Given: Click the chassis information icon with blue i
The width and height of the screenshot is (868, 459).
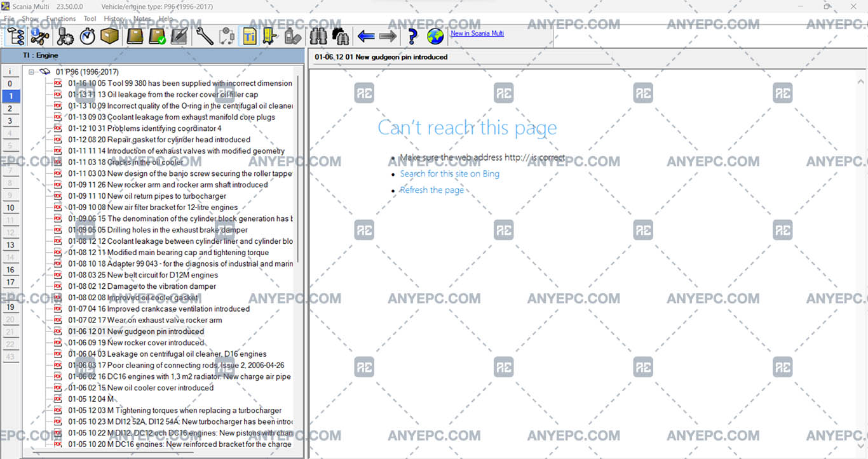Looking at the screenshot, I should tap(39, 36).
